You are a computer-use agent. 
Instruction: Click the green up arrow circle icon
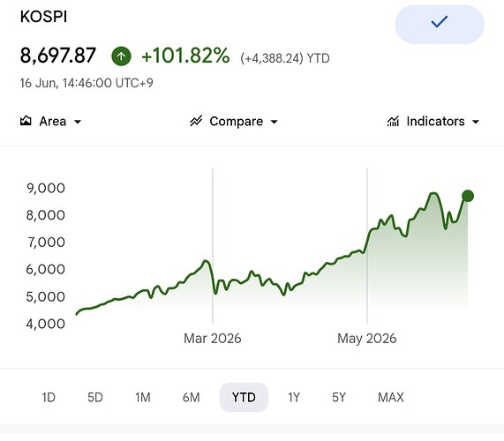(121, 56)
